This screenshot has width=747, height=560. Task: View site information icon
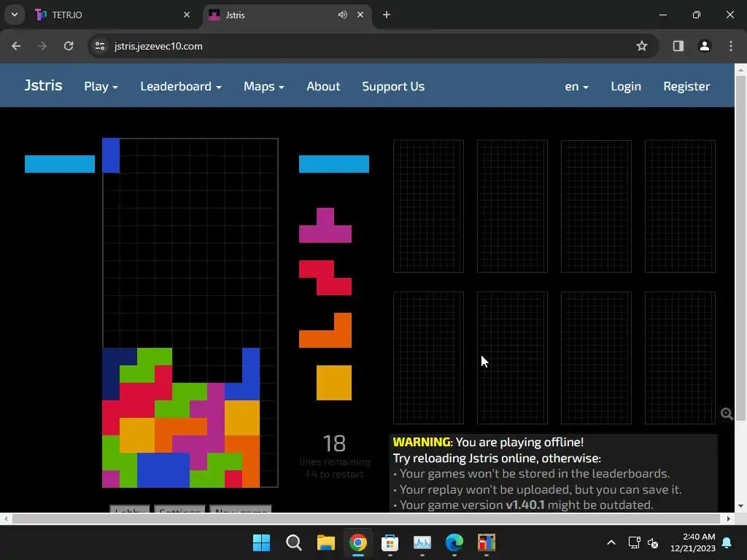tap(100, 46)
